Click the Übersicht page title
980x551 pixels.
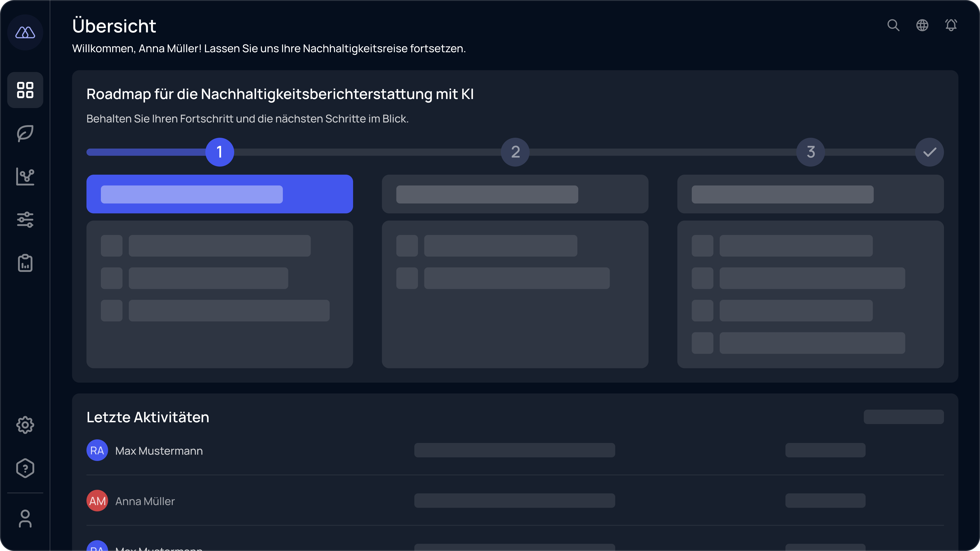click(x=114, y=26)
